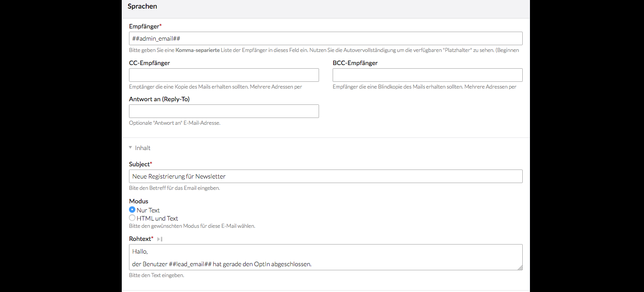Click the 'Inhalt' legend text
Image resolution: width=644 pixels, height=292 pixels.
click(143, 148)
